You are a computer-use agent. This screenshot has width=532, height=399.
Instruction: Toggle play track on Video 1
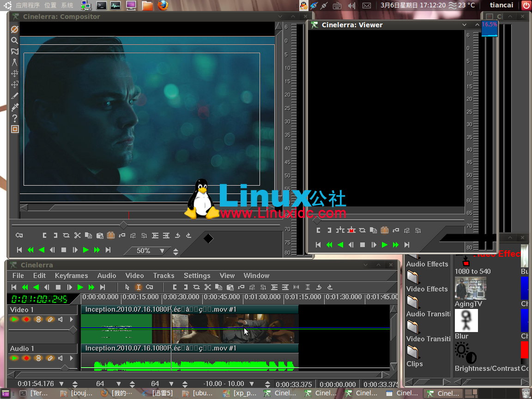pyautogui.click(x=14, y=319)
